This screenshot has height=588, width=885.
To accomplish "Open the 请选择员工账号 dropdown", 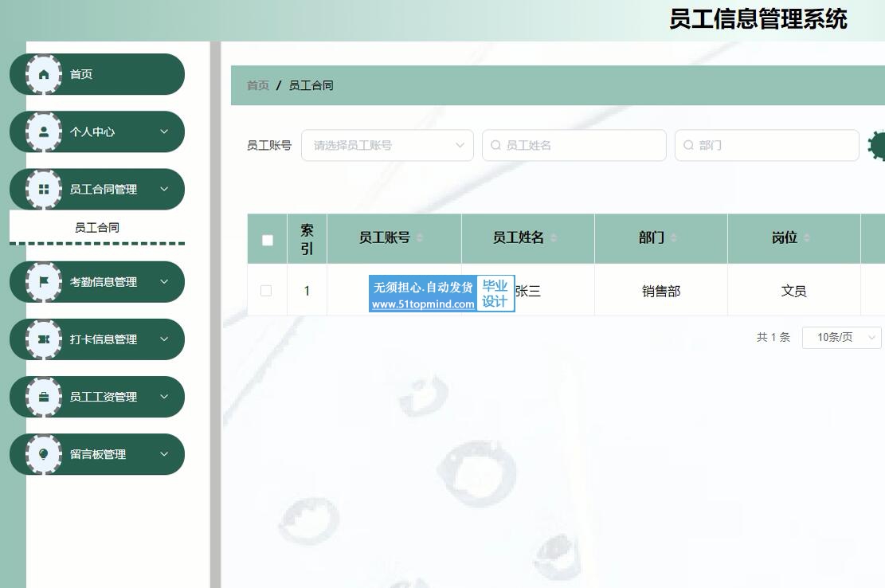I will [x=387, y=145].
